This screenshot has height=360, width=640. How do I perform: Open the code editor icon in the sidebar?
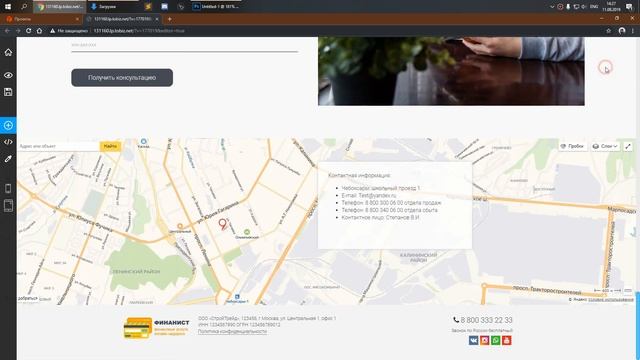(x=8, y=142)
